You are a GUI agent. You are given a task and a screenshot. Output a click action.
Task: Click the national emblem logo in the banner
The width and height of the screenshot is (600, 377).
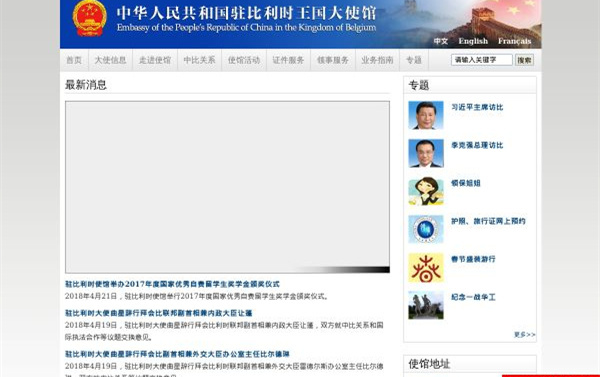tap(89, 19)
